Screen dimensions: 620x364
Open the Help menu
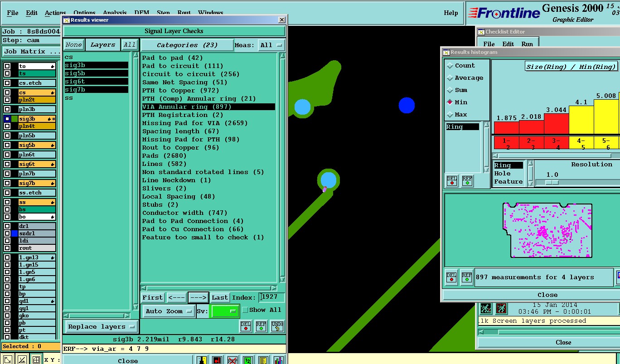[451, 13]
